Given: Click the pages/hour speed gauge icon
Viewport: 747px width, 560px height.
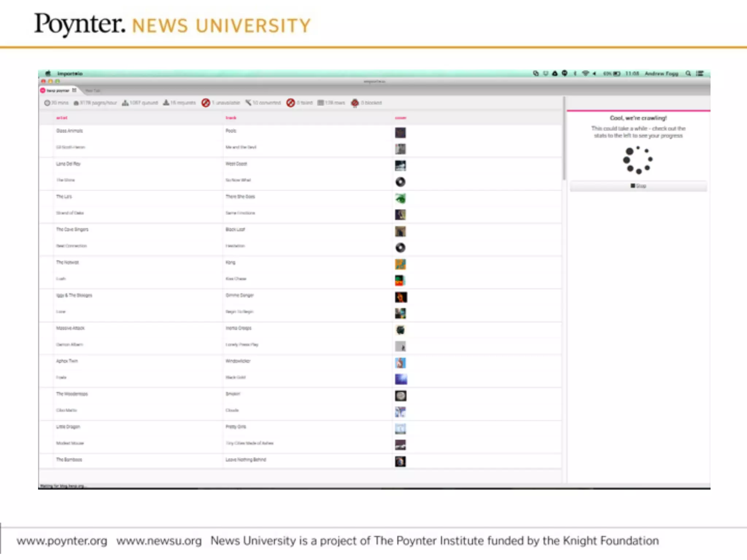Looking at the screenshot, I should click(x=76, y=103).
